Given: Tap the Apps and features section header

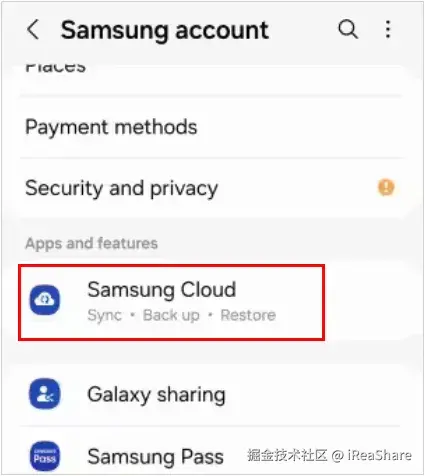Looking at the screenshot, I should (91, 243).
